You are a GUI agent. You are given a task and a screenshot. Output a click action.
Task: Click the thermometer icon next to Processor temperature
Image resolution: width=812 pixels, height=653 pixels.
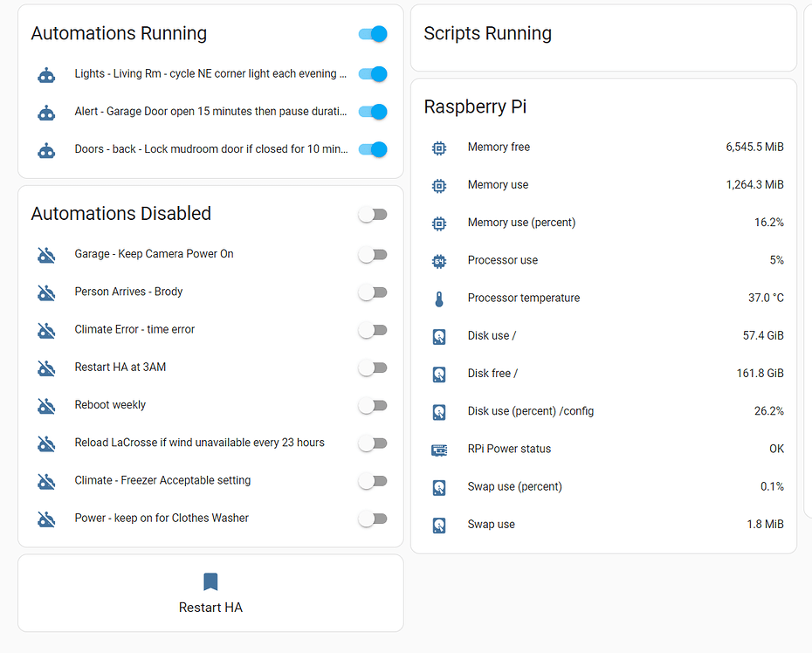pos(439,298)
